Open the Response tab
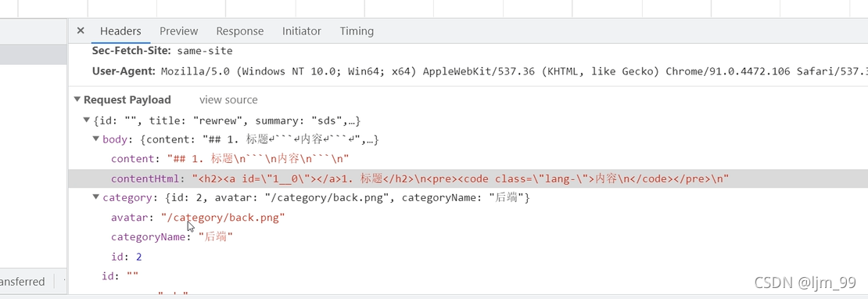Image resolution: width=868 pixels, height=299 pixels. point(240,31)
